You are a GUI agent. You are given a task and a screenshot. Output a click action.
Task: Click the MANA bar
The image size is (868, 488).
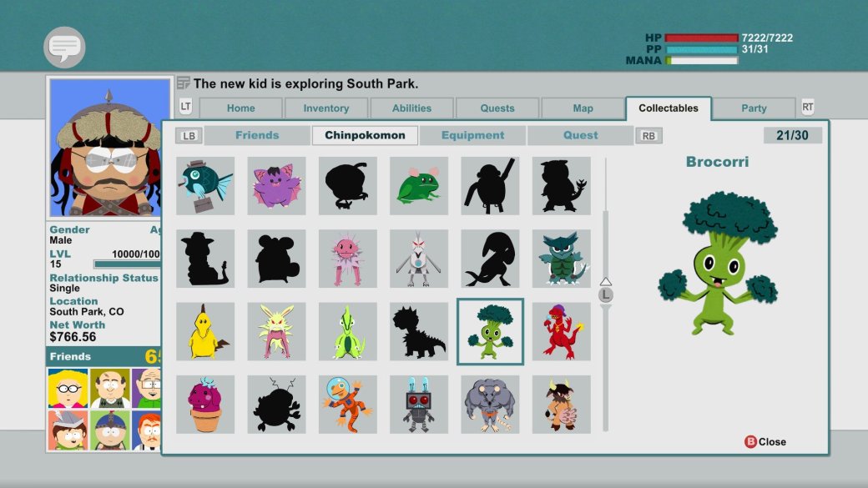click(x=701, y=60)
